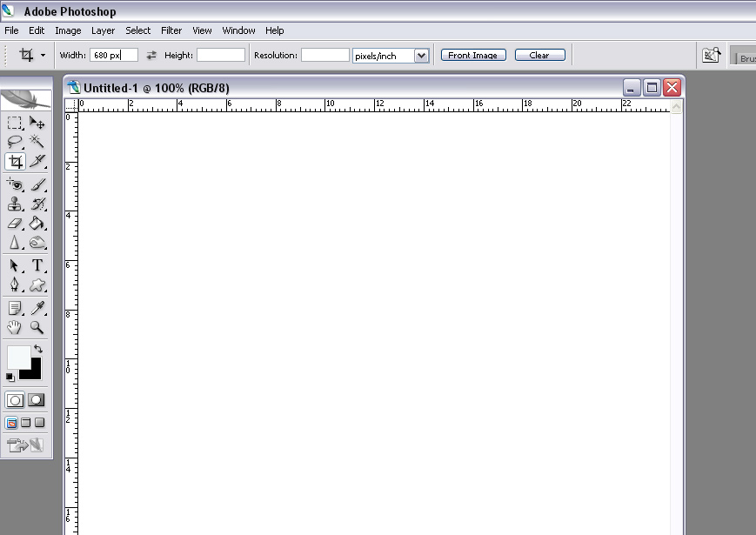Select the Brush tool

coord(37,184)
